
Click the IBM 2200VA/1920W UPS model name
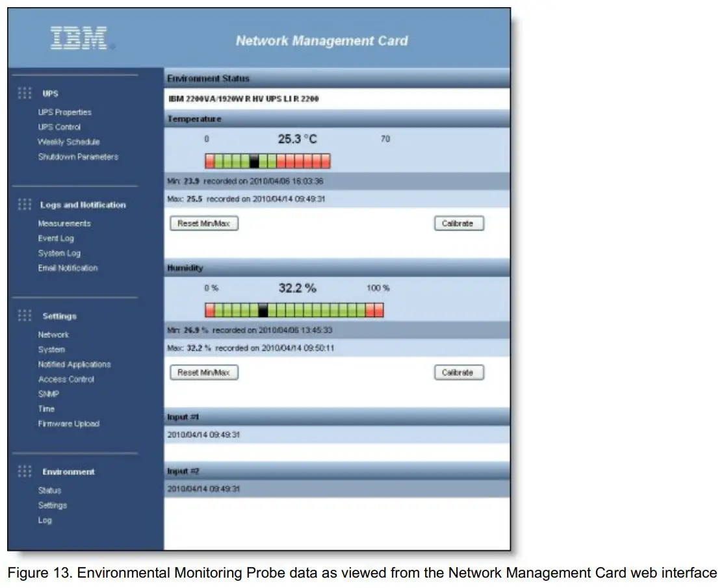tap(244, 99)
